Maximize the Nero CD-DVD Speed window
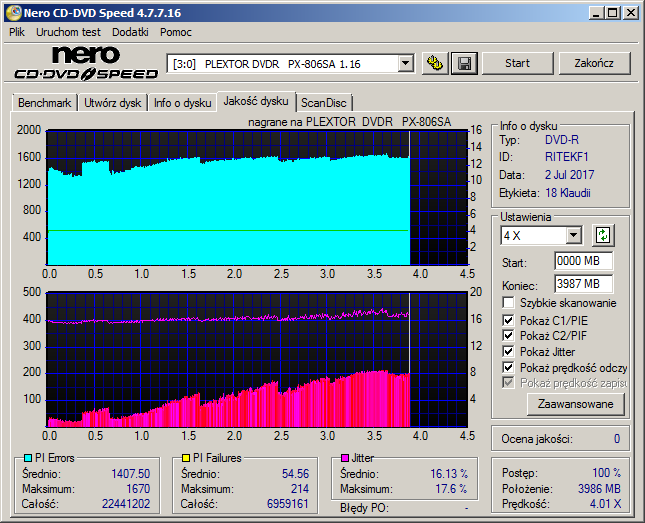The width and height of the screenshot is (645, 523). click(613, 13)
